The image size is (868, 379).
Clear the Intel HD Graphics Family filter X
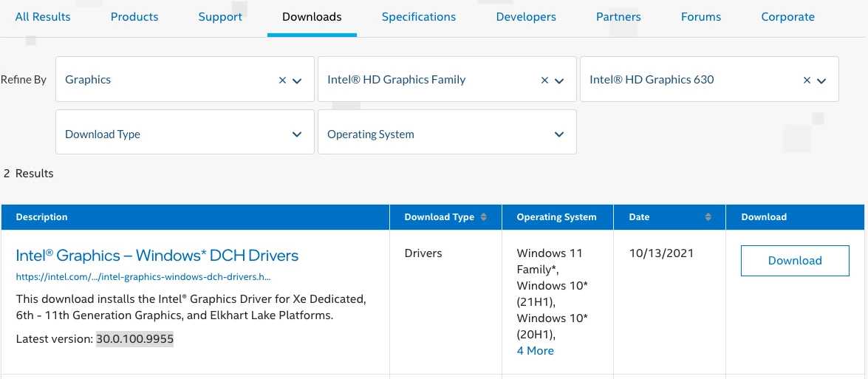point(544,81)
